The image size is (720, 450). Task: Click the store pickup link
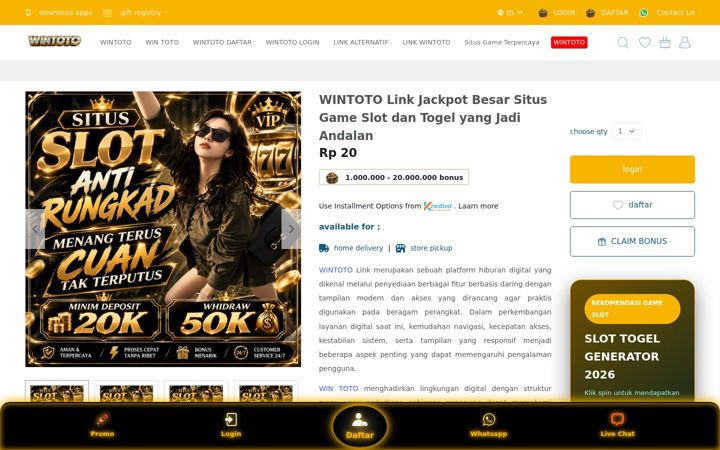(x=431, y=248)
